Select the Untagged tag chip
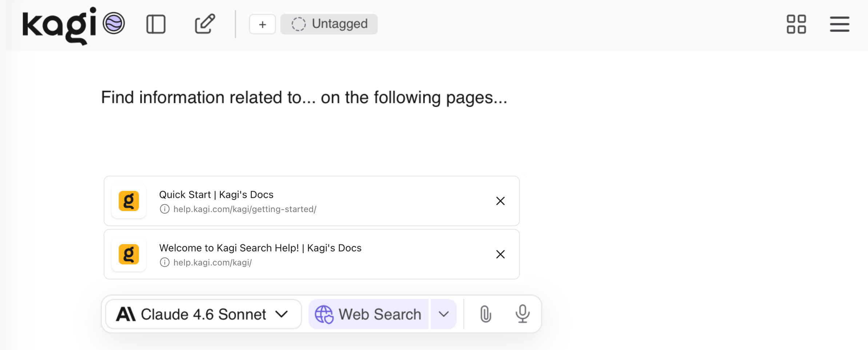The width and height of the screenshot is (868, 350). tap(329, 24)
